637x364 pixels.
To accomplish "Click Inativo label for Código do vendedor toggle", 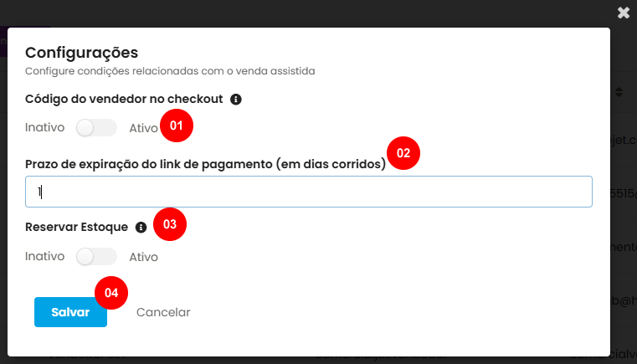I will point(44,128).
